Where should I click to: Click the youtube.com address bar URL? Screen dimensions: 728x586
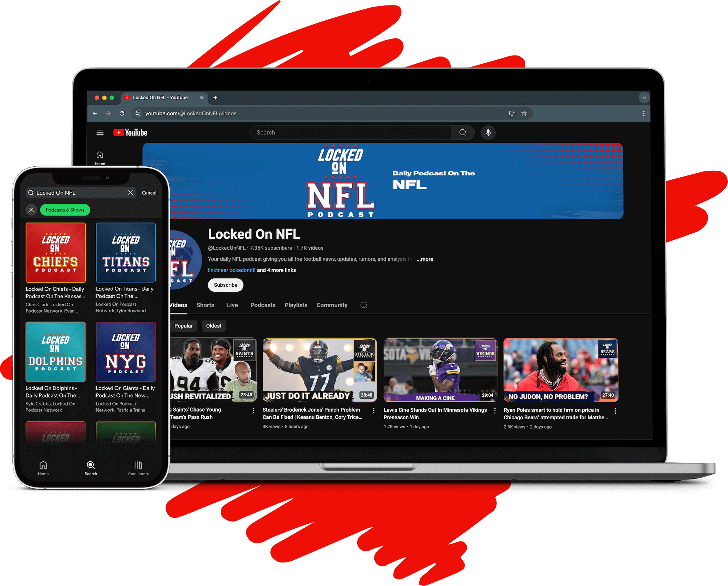coord(191,113)
